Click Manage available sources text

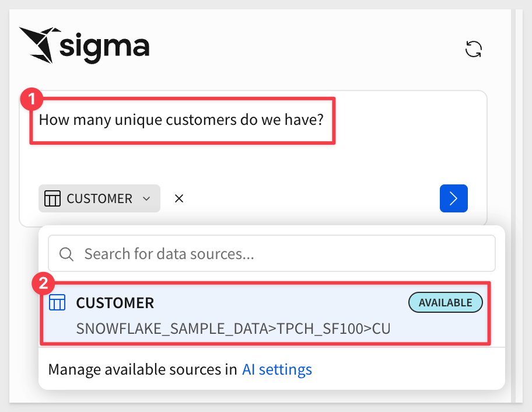point(142,369)
